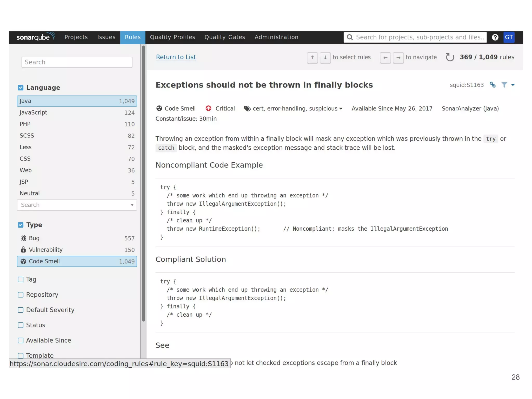The height and width of the screenshot is (399, 532).
Task: Click the left arrow navigate button
Action: click(385, 58)
